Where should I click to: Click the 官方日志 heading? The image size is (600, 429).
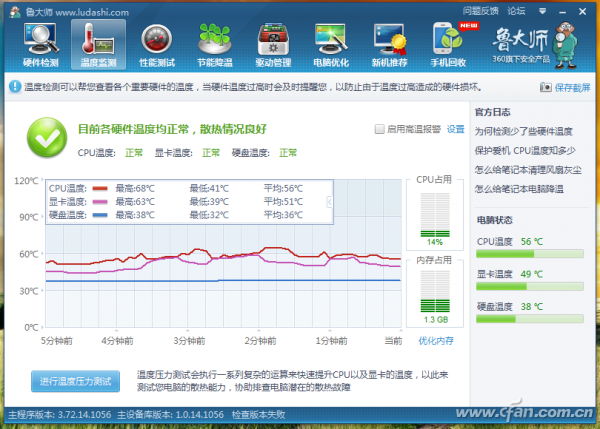pyautogui.click(x=492, y=112)
